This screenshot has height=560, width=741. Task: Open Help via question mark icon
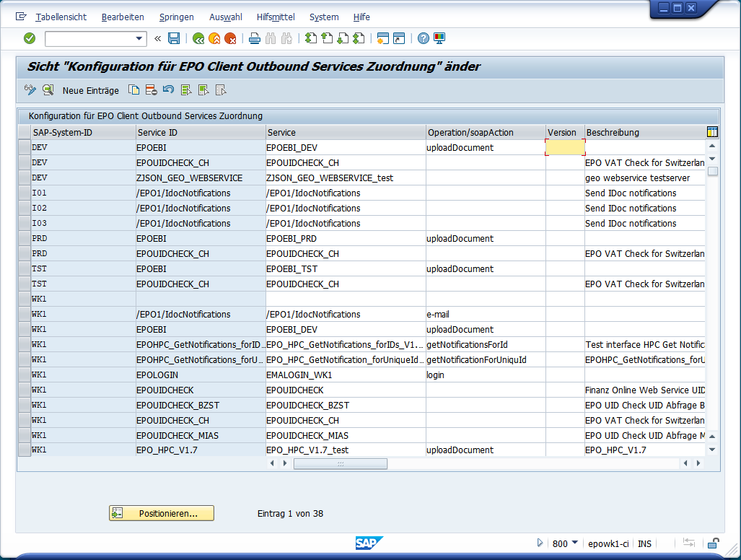tap(424, 38)
